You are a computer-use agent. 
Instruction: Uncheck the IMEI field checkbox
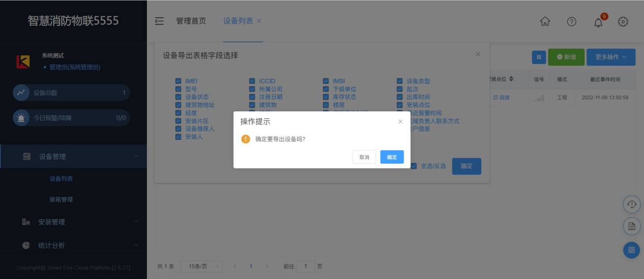(178, 81)
